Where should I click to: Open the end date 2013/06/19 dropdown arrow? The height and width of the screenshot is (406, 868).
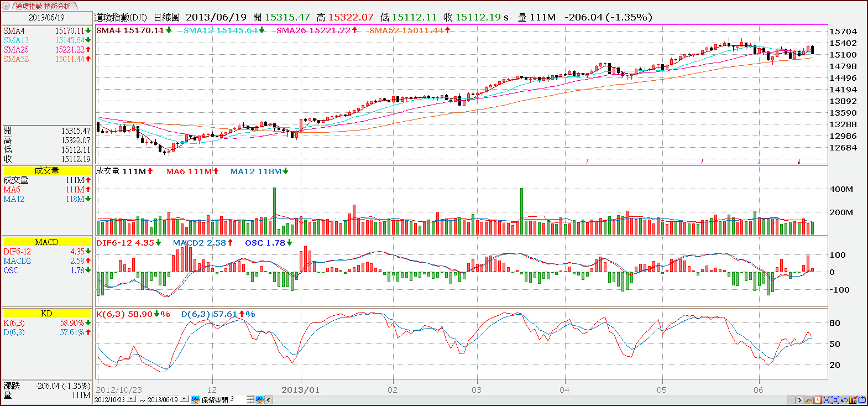184,399
